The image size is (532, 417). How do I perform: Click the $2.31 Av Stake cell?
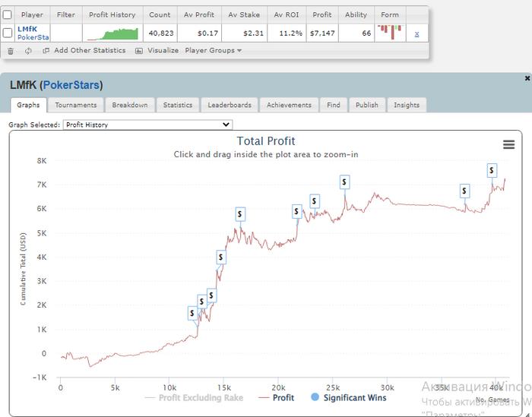point(244,33)
